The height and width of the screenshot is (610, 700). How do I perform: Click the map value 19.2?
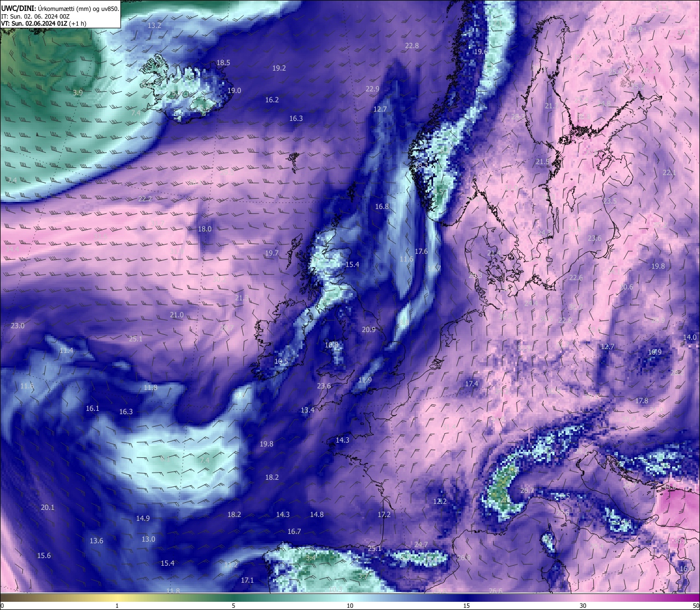click(x=279, y=68)
